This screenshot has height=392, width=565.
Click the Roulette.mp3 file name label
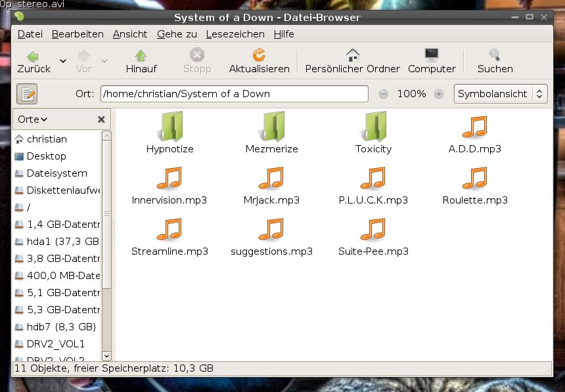click(x=475, y=200)
